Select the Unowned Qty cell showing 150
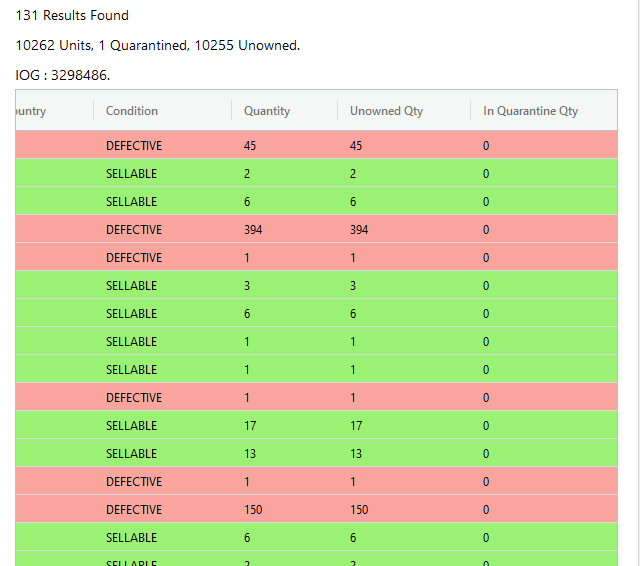The image size is (642, 566). (x=359, y=509)
